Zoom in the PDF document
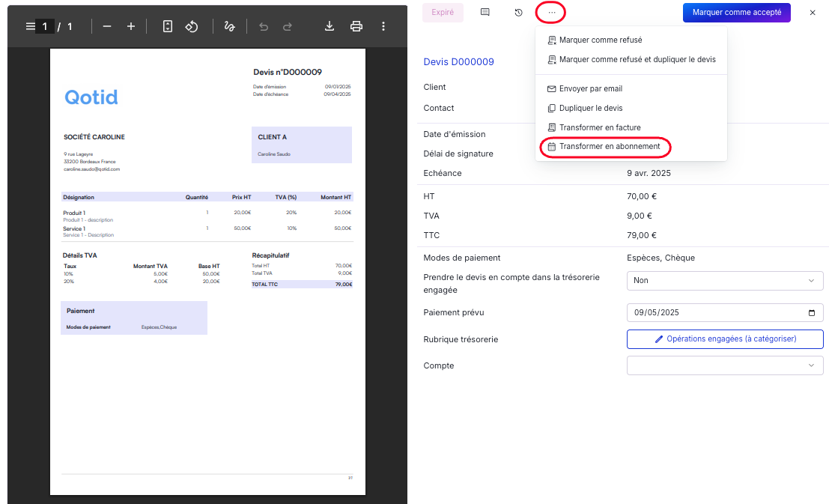Image resolution: width=829 pixels, height=504 pixels. click(131, 26)
